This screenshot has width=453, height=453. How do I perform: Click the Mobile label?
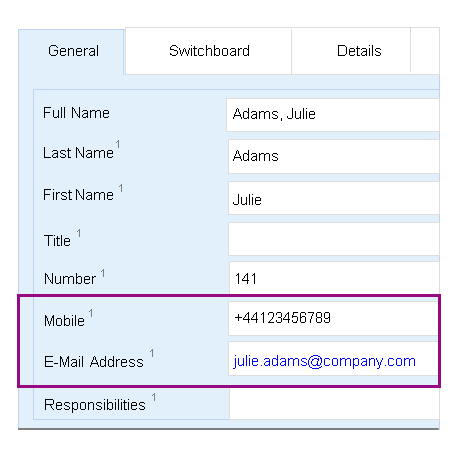64,321
